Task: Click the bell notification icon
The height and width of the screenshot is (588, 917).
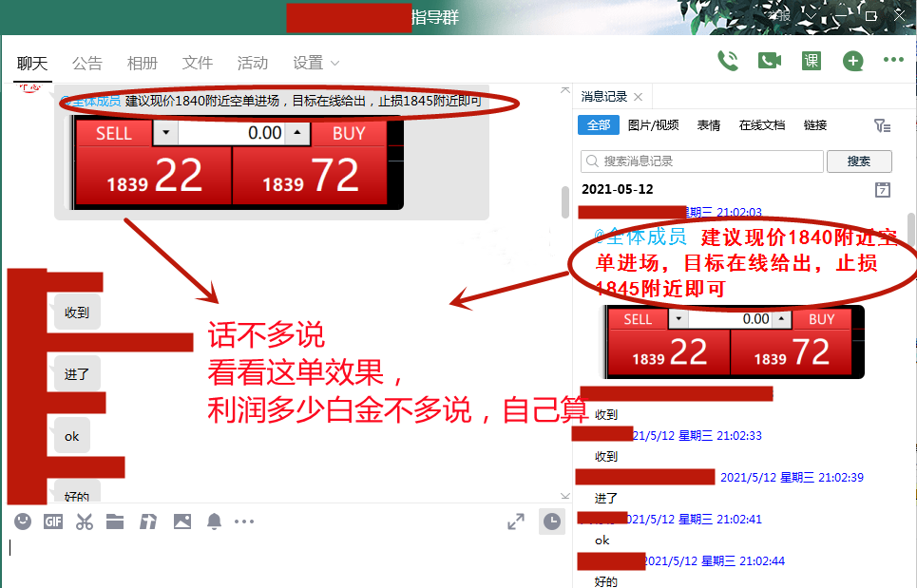Action: coord(214,522)
